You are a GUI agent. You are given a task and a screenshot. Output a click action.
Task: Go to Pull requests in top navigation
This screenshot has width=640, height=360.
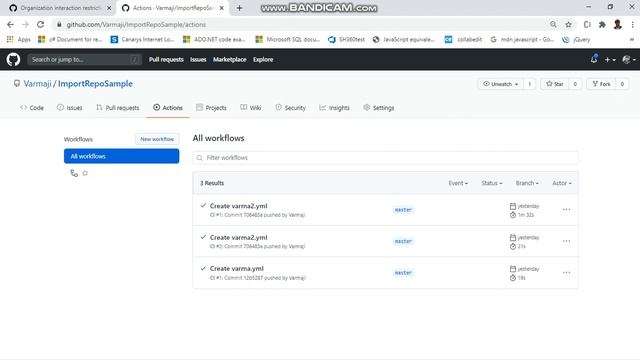point(166,60)
